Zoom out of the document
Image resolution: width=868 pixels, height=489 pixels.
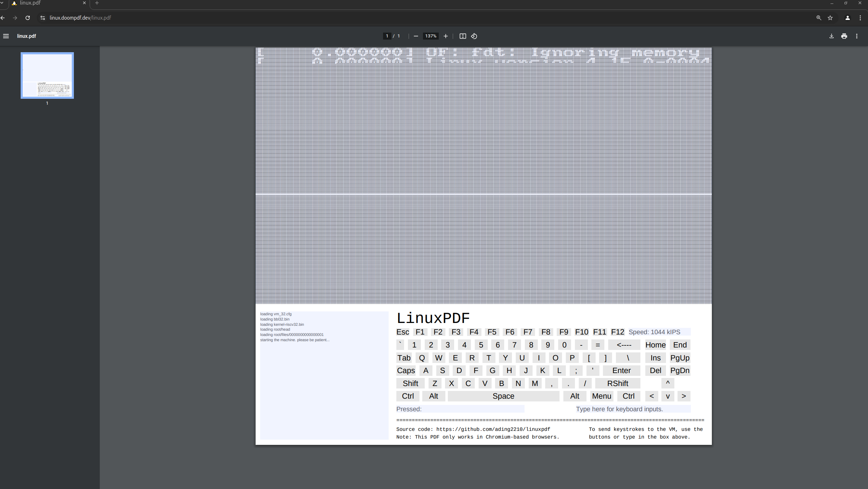tap(416, 36)
